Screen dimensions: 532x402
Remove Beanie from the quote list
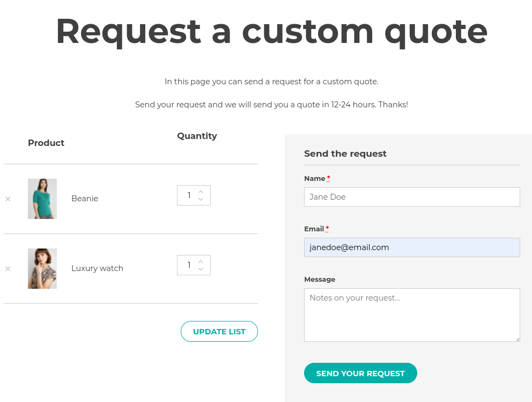point(8,199)
